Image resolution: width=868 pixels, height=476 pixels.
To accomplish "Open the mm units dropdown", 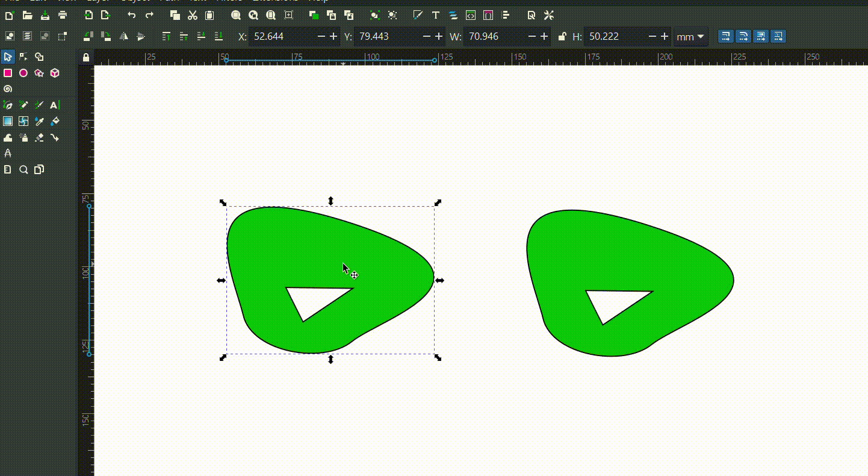I will 690,37.
